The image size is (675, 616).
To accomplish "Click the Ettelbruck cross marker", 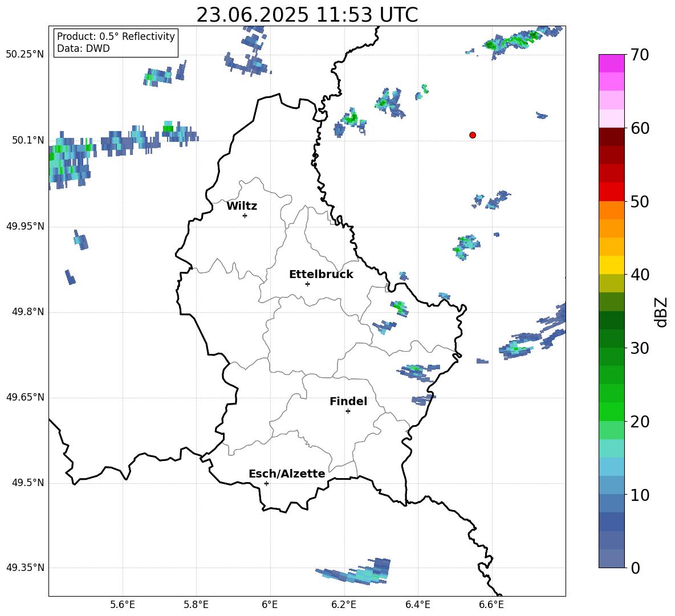I will pyautogui.click(x=307, y=284).
